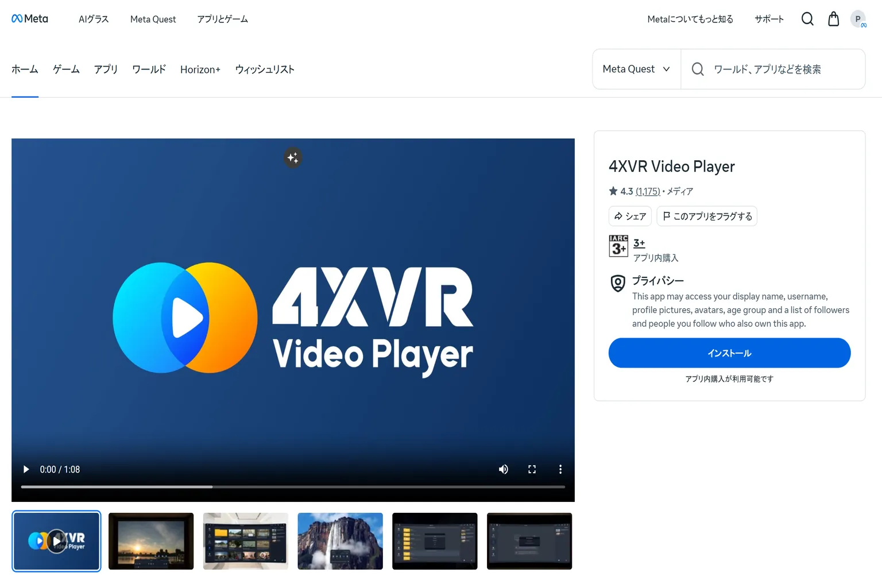The width and height of the screenshot is (882, 588).
Task: Click the 0:00 / 1:08 time display
Action: pos(60,469)
